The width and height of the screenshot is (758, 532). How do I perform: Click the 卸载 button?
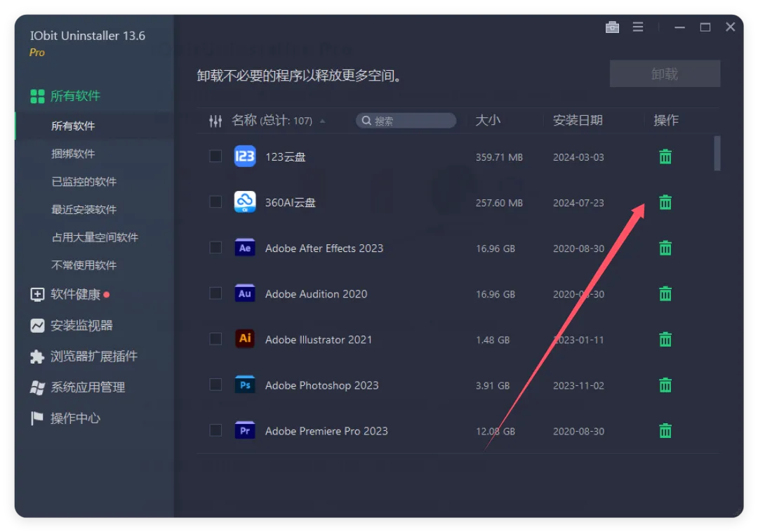click(x=665, y=74)
